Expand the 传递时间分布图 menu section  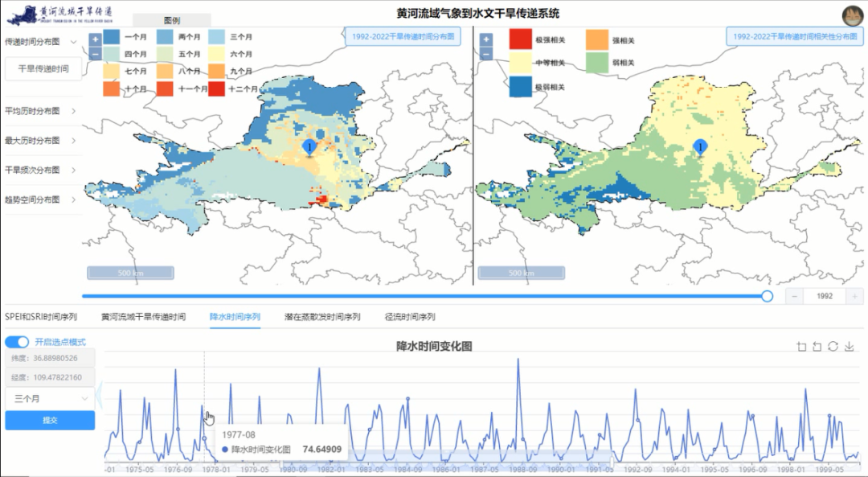tap(42, 42)
